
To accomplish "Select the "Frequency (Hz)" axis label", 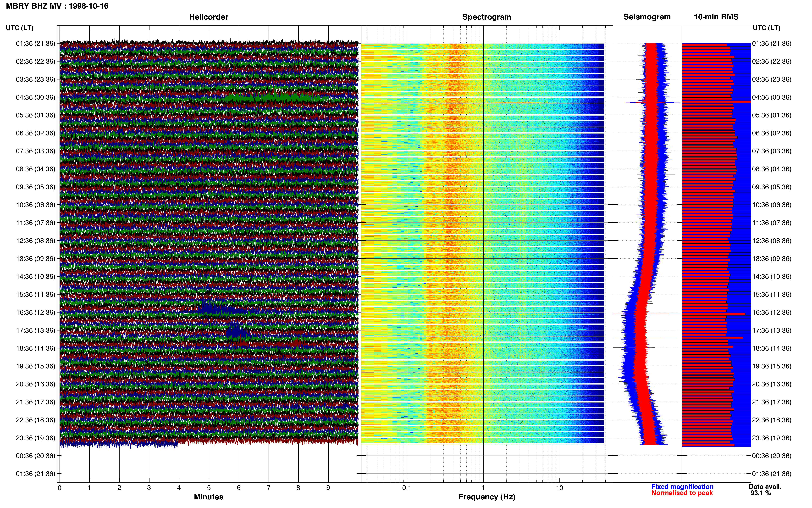I will (x=487, y=497).
